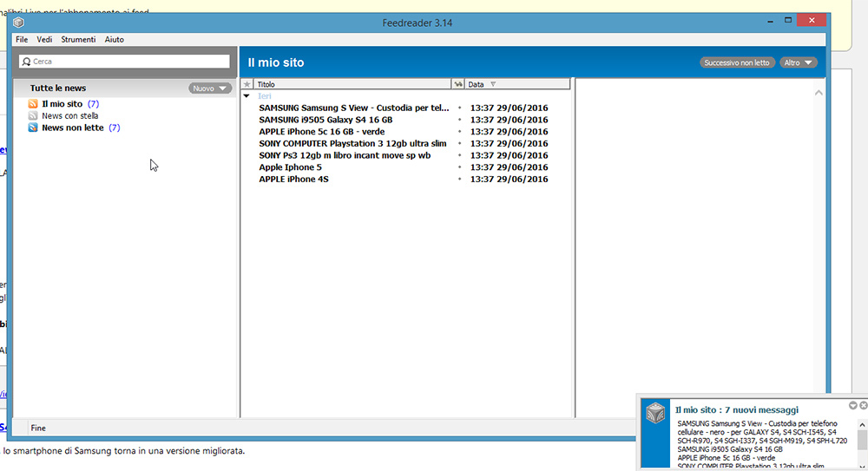Select News con stella folder

pos(69,115)
